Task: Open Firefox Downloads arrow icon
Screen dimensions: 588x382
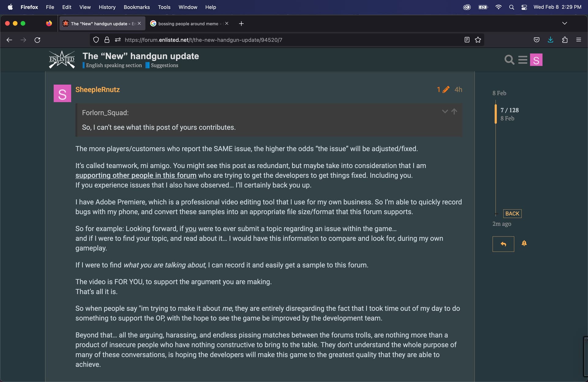Action: [550, 40]
